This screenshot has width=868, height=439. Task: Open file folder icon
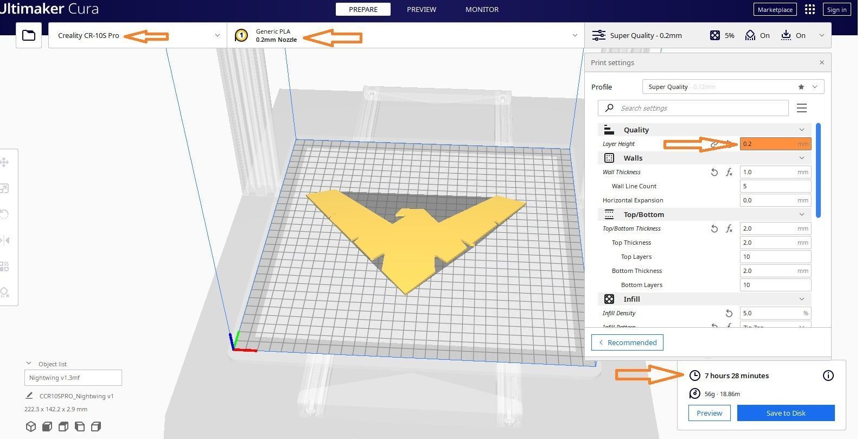[x=29, y=35]
